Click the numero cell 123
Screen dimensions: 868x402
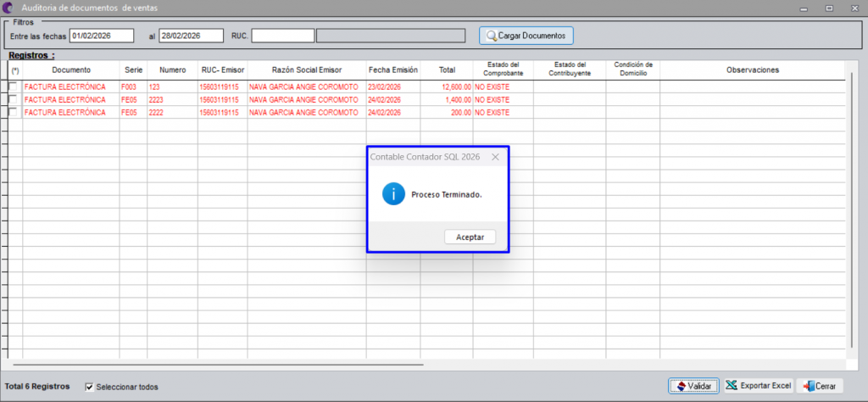[173, 87]
